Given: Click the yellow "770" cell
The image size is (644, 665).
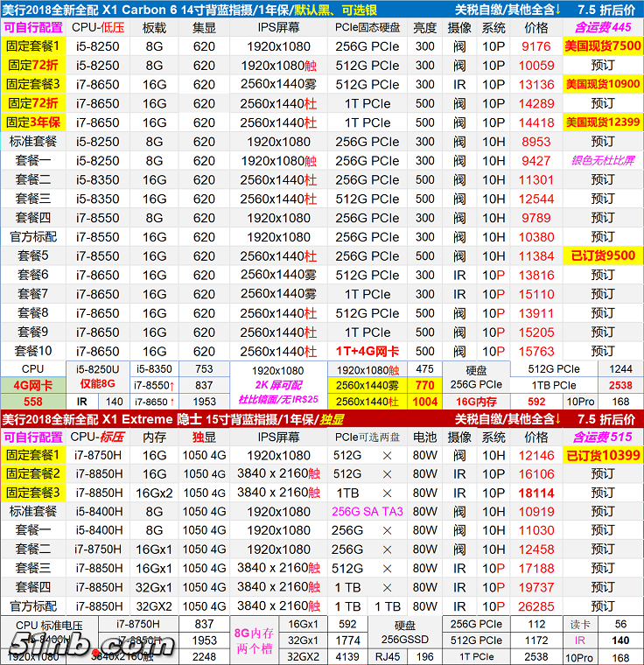Looking at the screenshot, I should [x=424, y=385].
